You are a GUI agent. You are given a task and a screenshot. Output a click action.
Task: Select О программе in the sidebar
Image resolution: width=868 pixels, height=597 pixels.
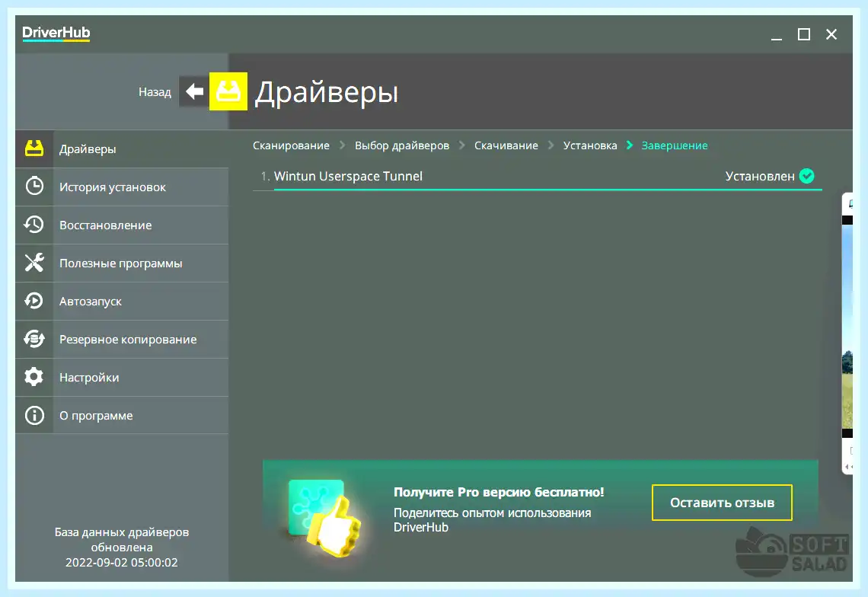click(x=122, y=415)
